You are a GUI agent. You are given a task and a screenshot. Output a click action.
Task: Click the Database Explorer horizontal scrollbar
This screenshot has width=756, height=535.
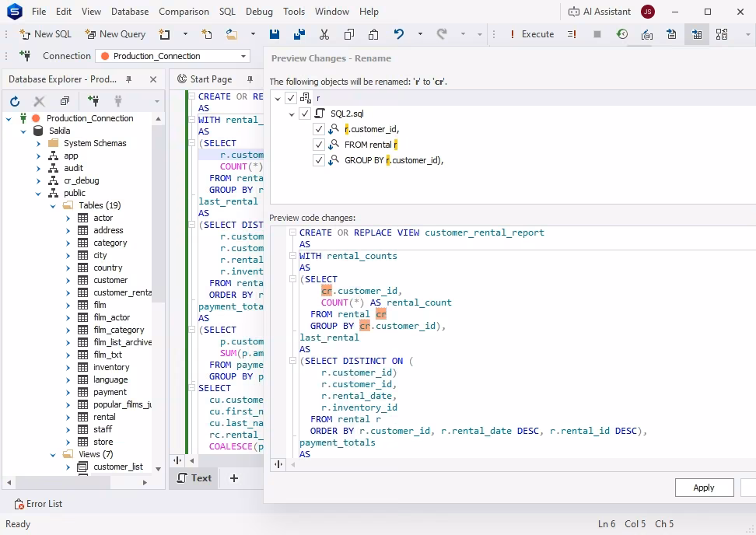[61, 482]
